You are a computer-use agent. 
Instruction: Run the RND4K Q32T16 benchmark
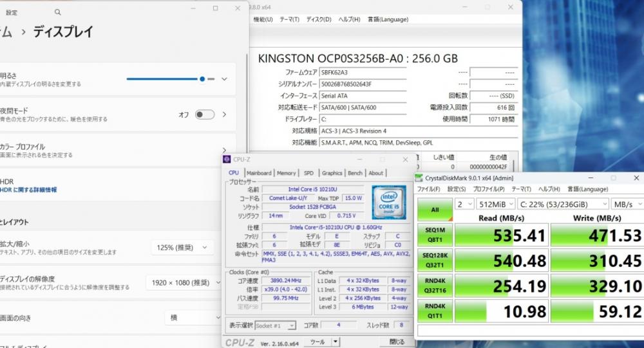[x=435, y=286]
